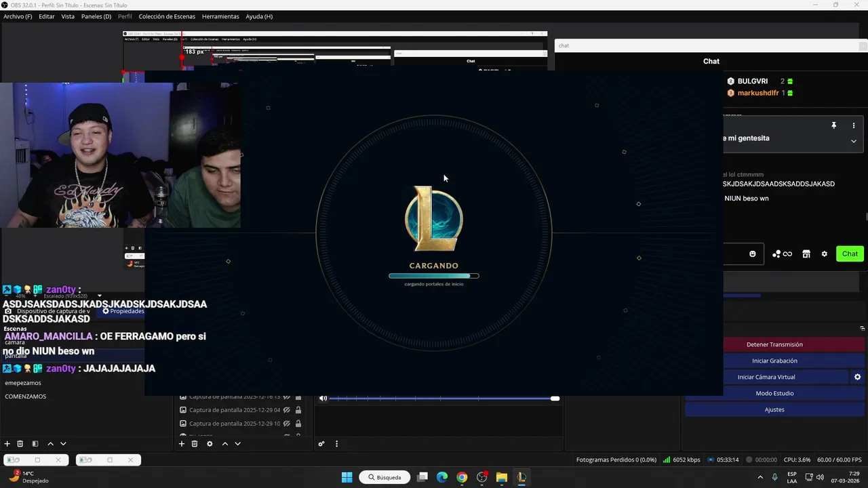
Task: Open Ajustes button
Action: pyautogui.click(x=774, y=409)
